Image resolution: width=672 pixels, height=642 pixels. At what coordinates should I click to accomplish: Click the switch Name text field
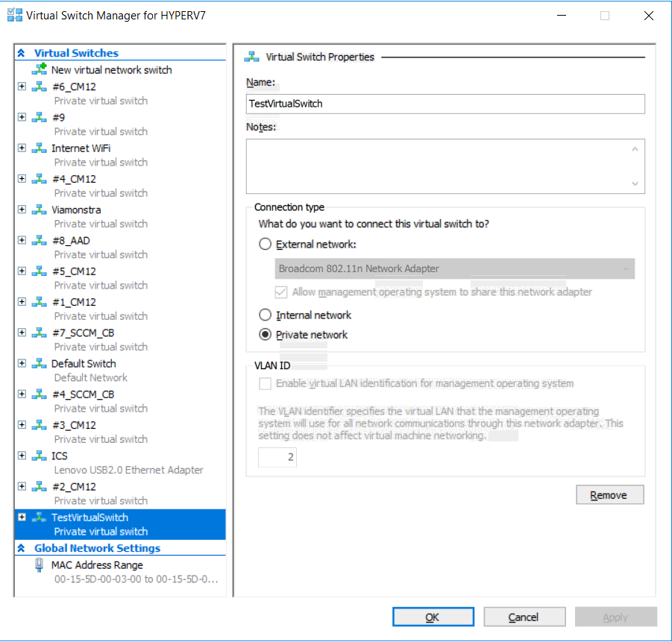tap(445, 104)
